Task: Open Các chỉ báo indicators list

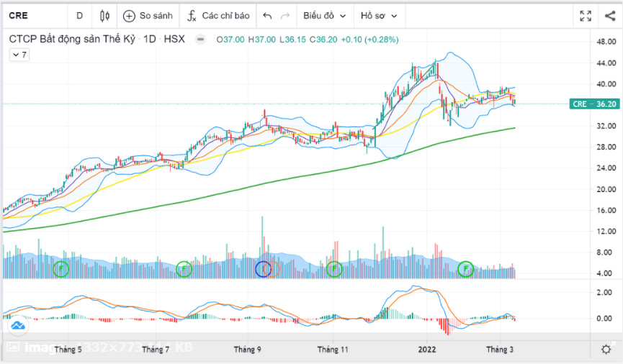Action: 218,16
